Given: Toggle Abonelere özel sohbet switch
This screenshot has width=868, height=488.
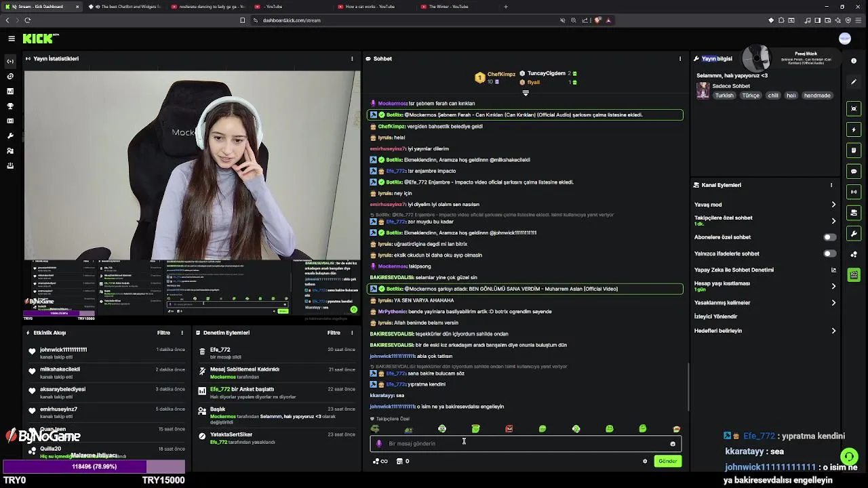Looking at the screenshot, I should click(829, 237).
